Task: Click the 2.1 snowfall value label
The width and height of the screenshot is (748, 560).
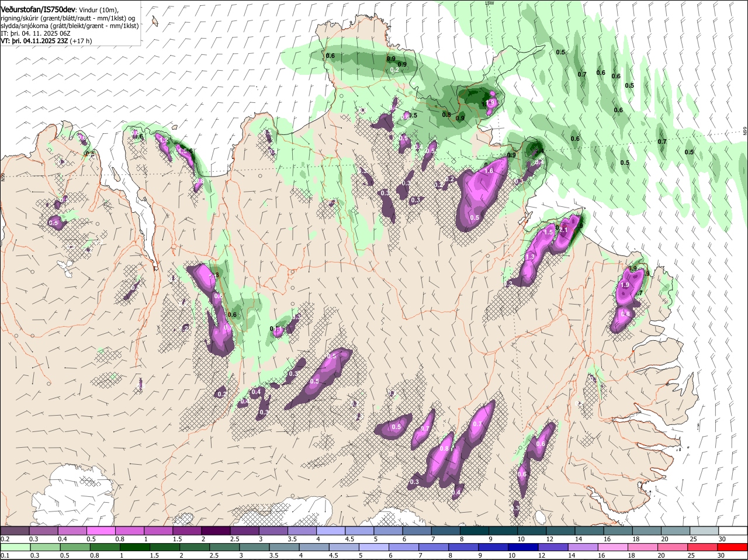Action: (564, 230)
